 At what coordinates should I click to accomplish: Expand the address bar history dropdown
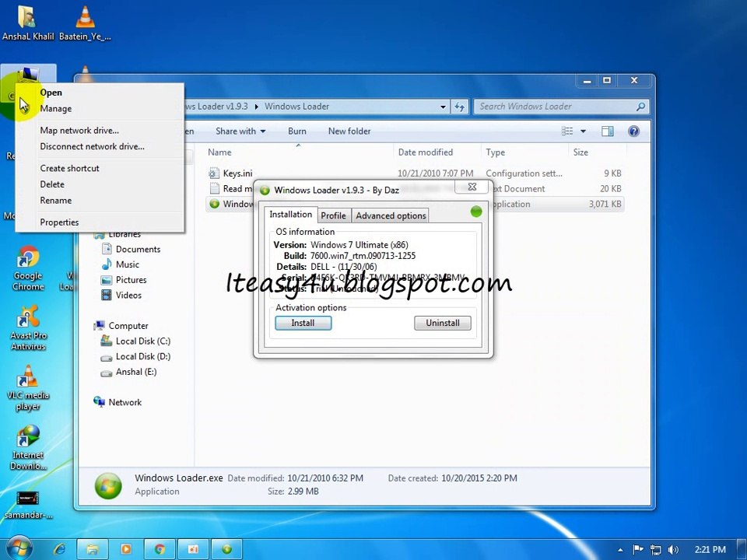pyautogui.click(x=443, y=107)
